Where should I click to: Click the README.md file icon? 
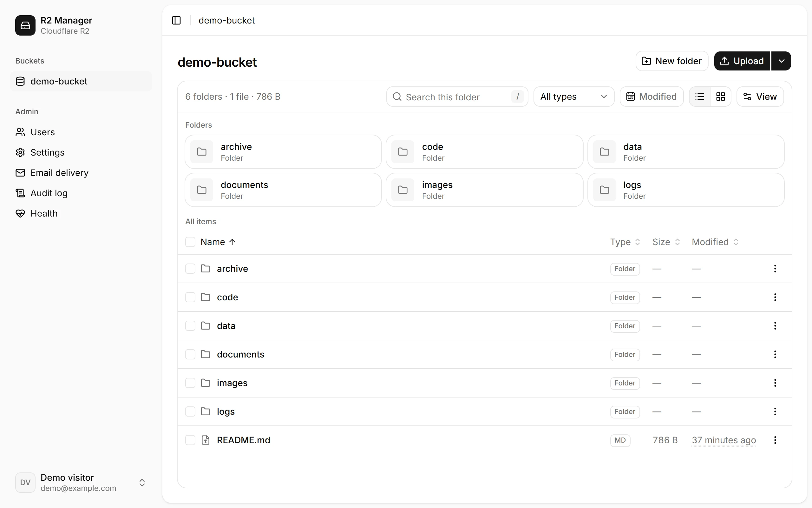pyautogui.click(x=205, y=440)
